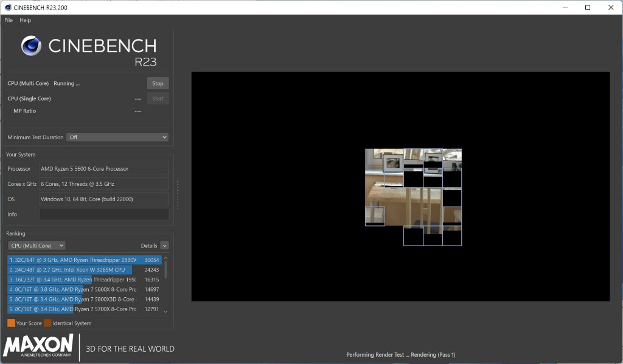Close the Cinebench window
Image resolution: width=623 pixels, height=364 pixels.
[x=611, y=7]
